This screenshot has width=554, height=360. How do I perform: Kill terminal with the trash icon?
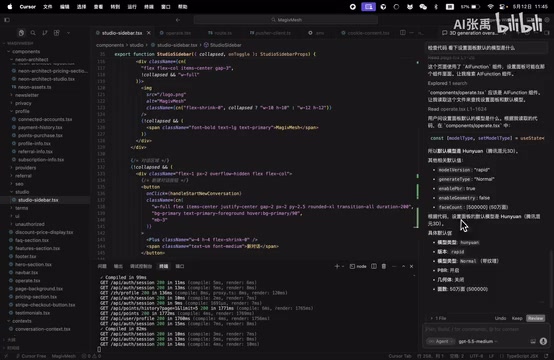tap(384, 266)
